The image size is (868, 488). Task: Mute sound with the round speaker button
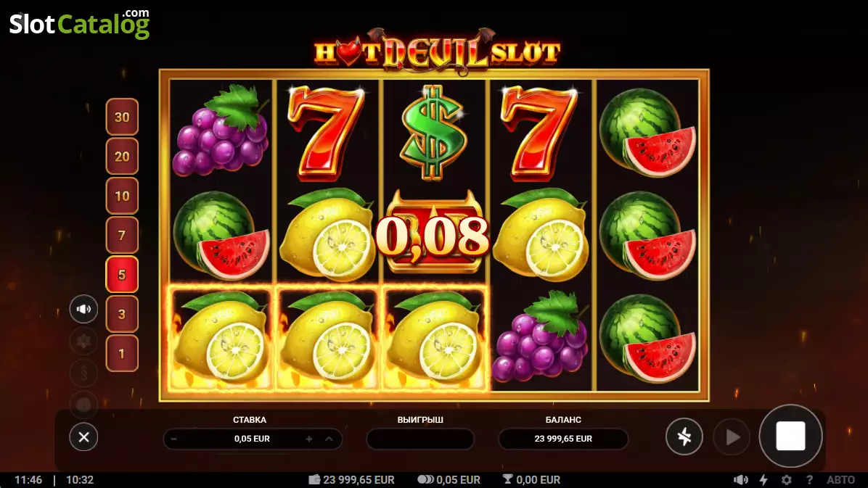point(83,309)
